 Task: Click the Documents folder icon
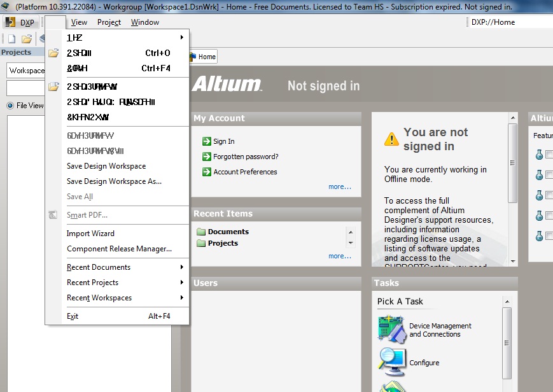click(201, 232)
